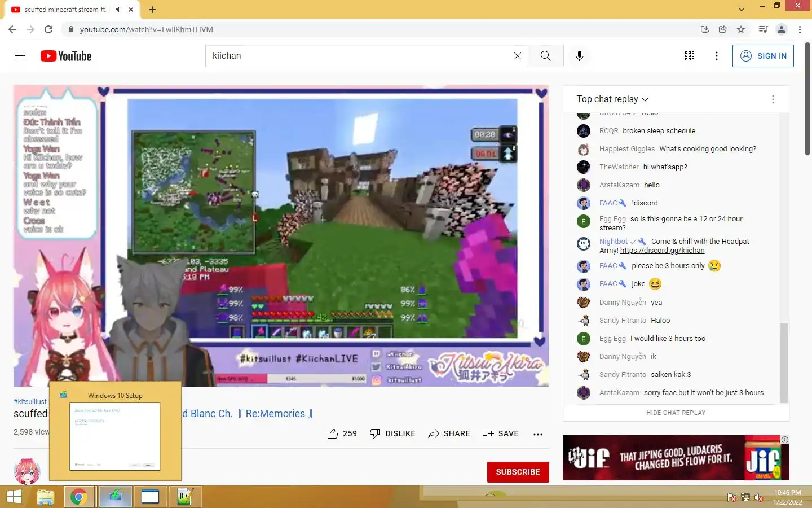This screenshot has height=508, width=812.
Task: Go back with the browser back arrow
Action: point(12,29)
